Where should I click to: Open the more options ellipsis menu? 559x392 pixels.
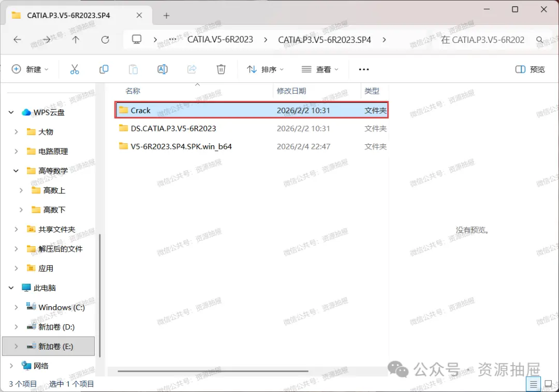pyautogui.click(x=364, y=69)
